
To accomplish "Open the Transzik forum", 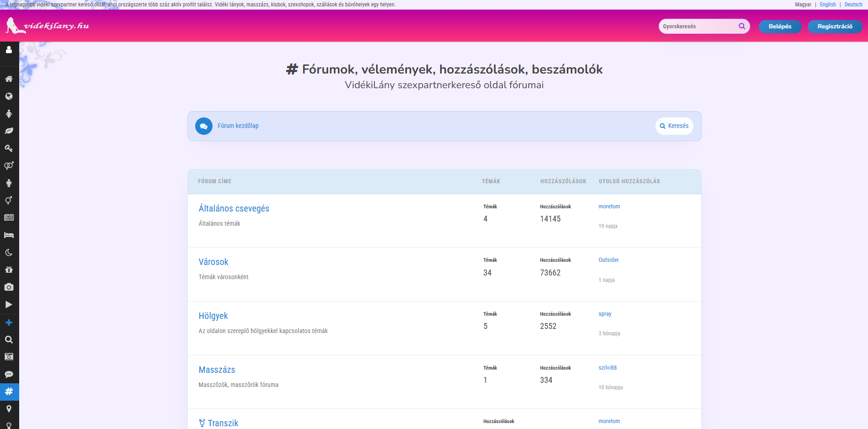I will tap(218, 423).
